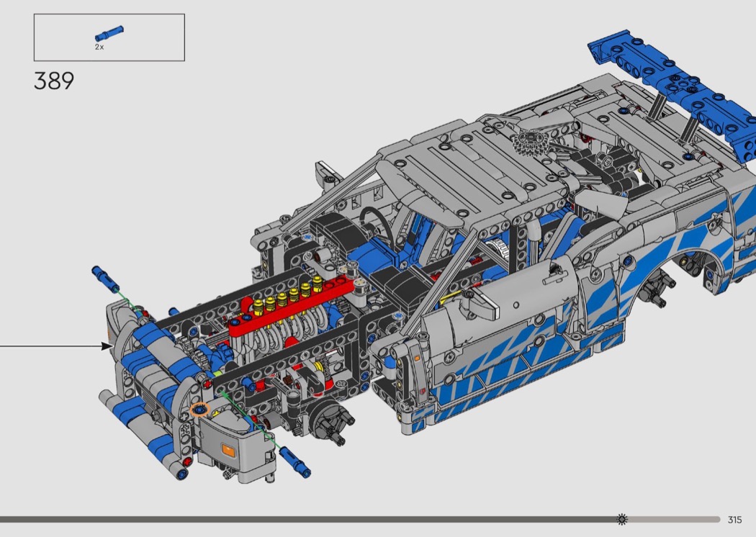Click the black arrowhead pointing at the bumper
The height and width of the screenshot is (537, 756).
(108, 346)
